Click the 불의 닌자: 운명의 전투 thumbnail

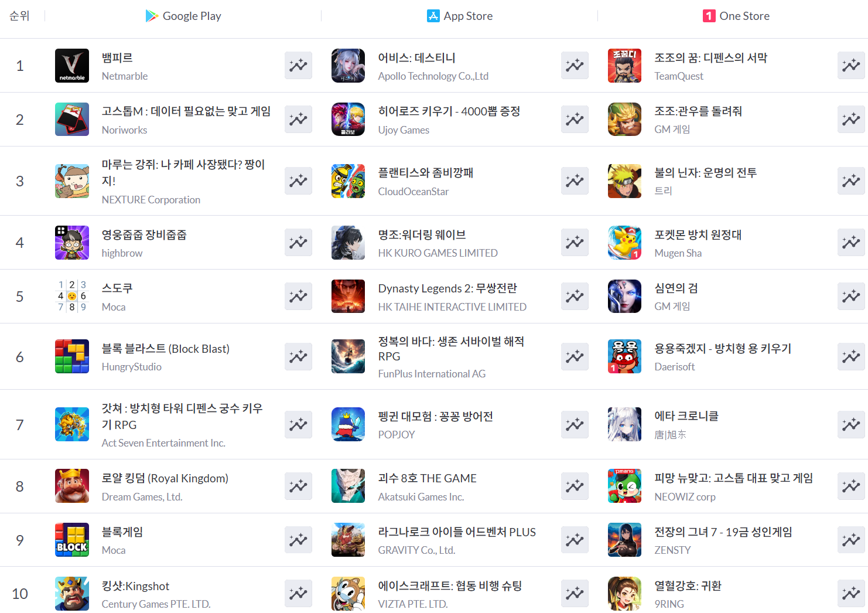[x=625, y=181]
